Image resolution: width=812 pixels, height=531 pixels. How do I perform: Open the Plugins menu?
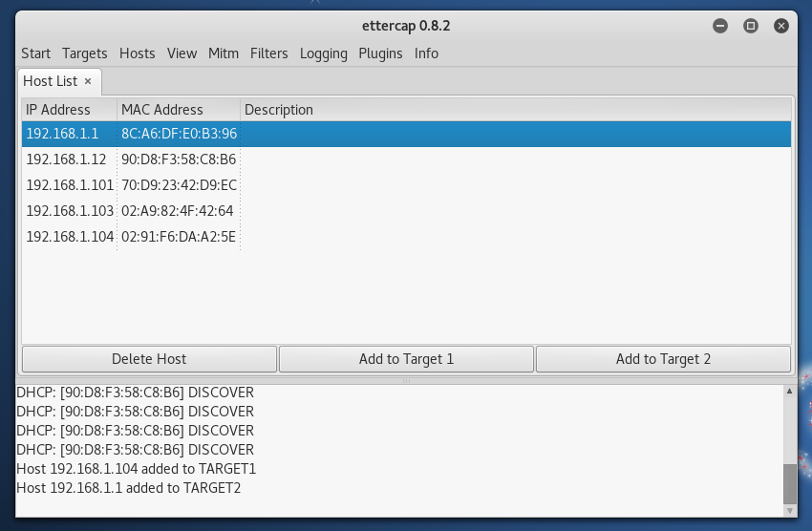point(380,53)
